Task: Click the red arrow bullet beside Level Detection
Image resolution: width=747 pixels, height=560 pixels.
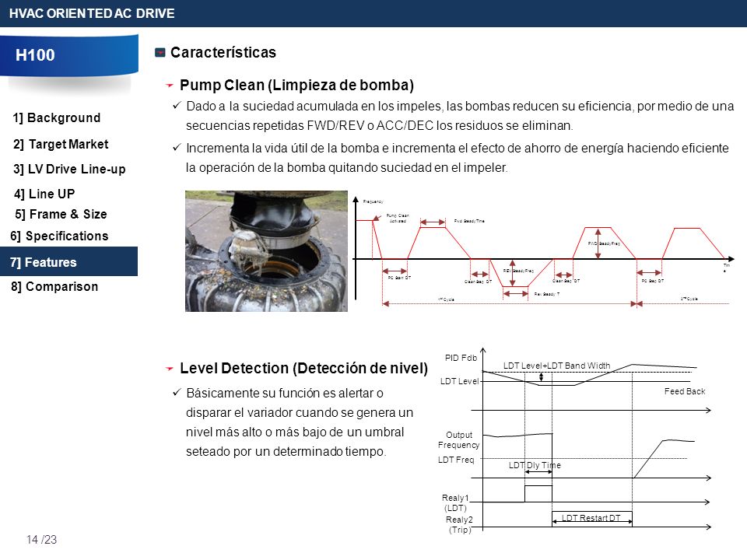Action: 169,369
